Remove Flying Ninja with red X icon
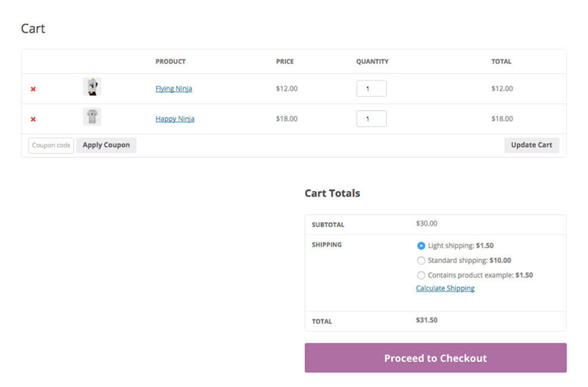Image resolution: width=588 pixels, height=387 pixels. (x=33, y=89)
